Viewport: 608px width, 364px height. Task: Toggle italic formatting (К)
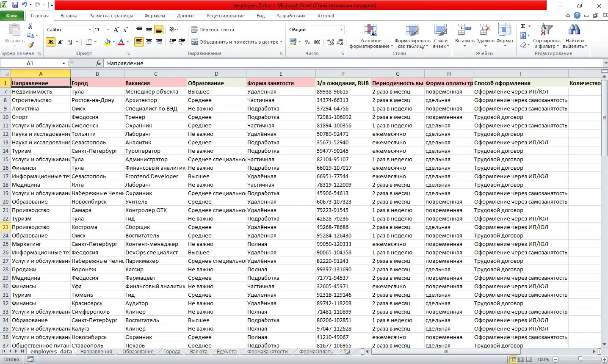[x=61, y=42]
